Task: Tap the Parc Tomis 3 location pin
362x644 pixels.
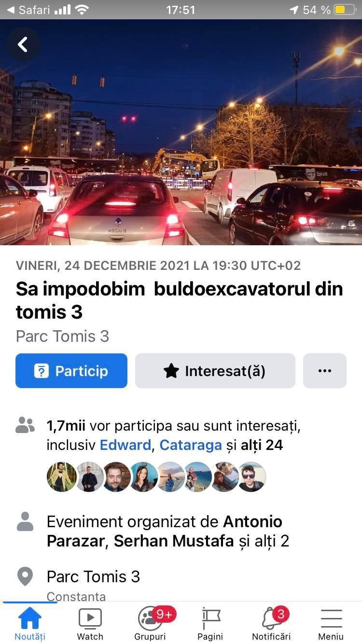Action: pos(25,576)
